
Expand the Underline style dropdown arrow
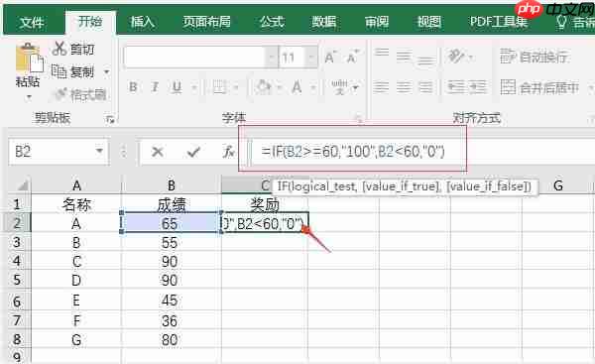(194, 88)
